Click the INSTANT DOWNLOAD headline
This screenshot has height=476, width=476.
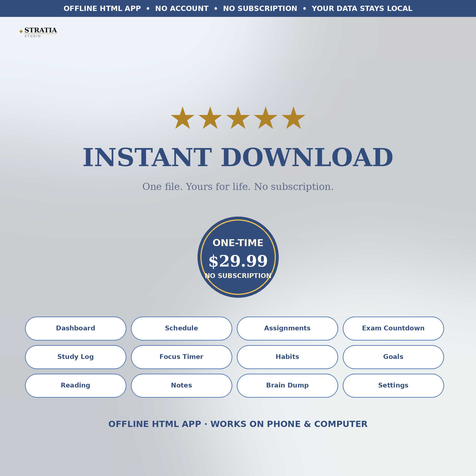coord(238,157)
